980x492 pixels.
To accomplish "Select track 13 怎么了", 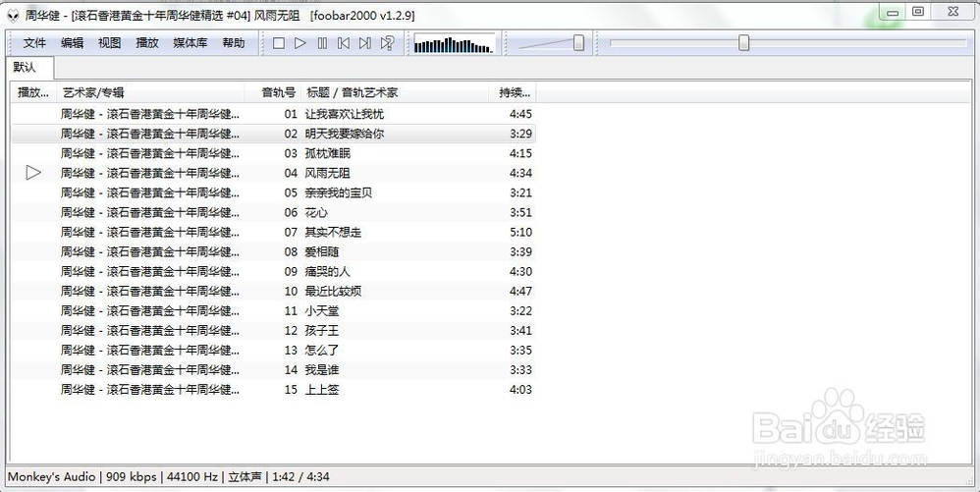I will tap(274, 350).
